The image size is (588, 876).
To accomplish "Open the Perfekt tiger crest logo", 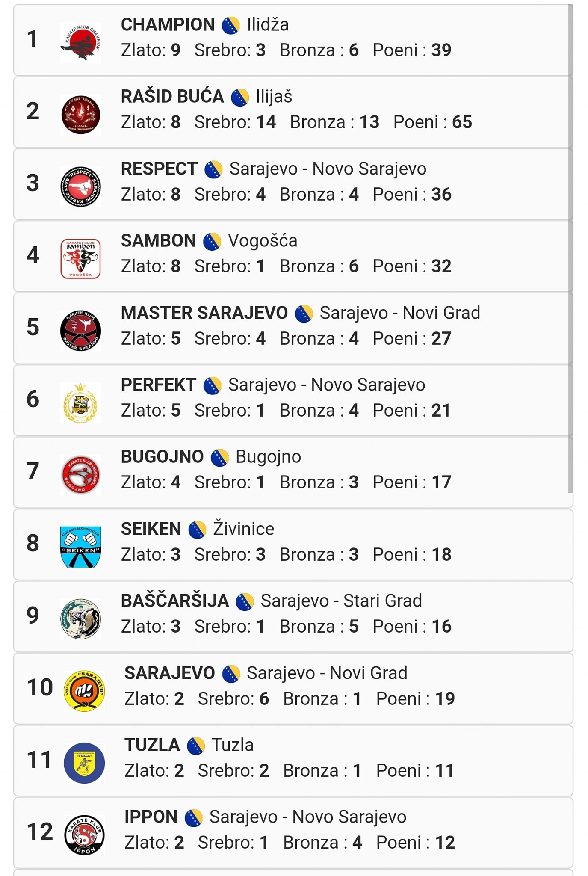I will [x=80, y=402].
